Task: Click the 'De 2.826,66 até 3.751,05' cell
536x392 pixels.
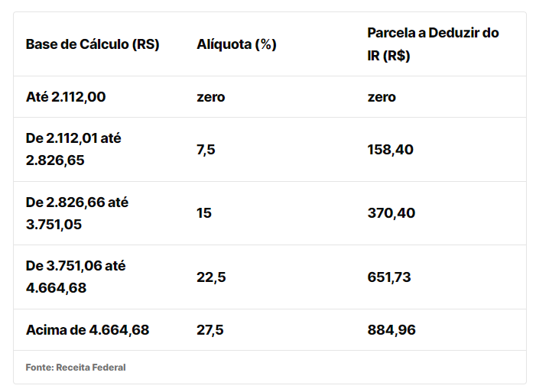Action: [76, 213]
